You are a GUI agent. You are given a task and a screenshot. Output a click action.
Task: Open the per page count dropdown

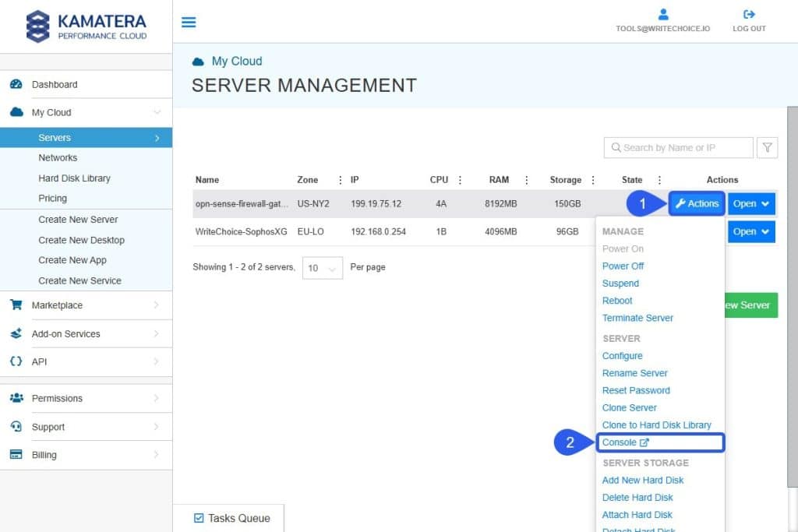[x=322, y=268]
